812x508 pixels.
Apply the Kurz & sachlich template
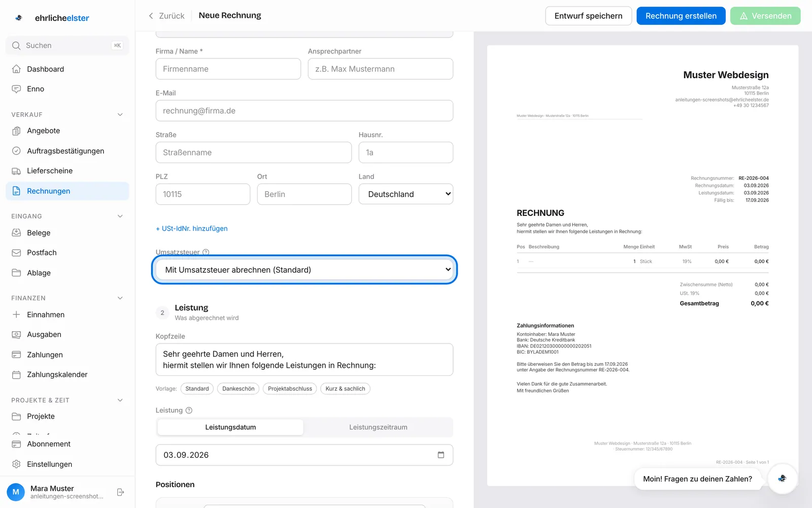coord(345,389)
